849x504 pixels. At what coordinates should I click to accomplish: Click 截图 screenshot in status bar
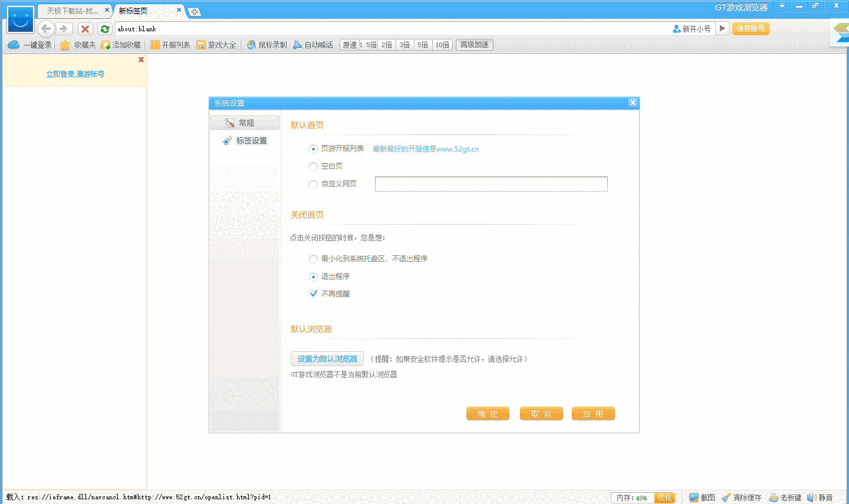pyautogui.click(x=702, y=498)
